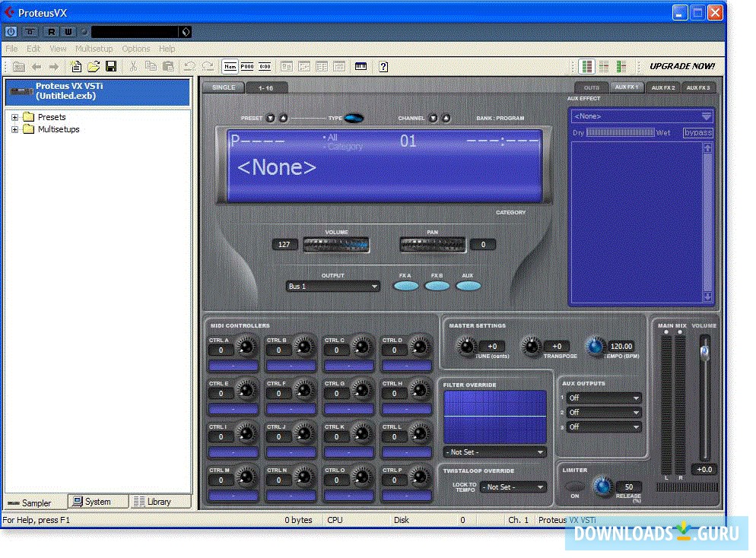Switch to the 1-16 channels tab
The image size is (756, 558).
pyautogui.click(x=265, y=87)
